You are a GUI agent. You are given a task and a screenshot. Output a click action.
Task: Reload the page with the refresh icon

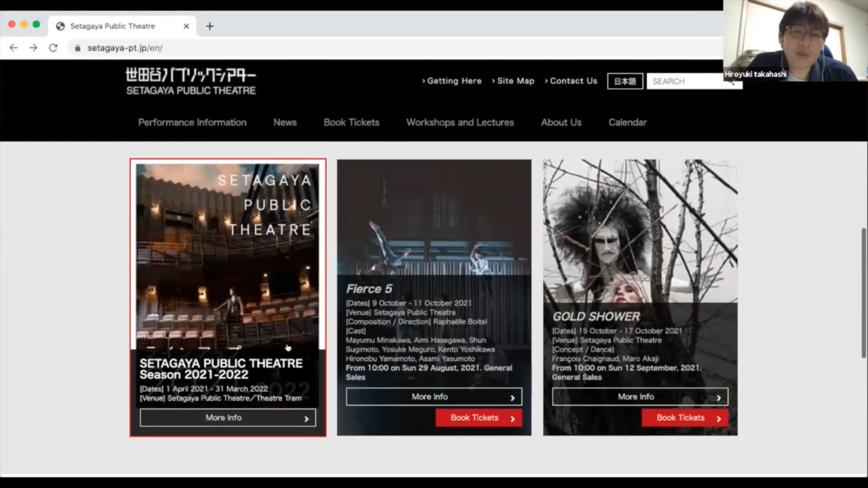(x=53, y=48)
